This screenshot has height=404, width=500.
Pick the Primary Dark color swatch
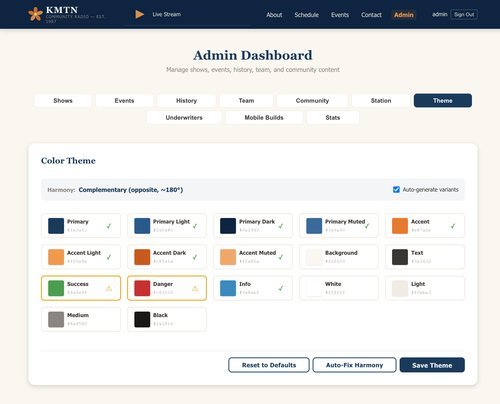point(228,226)
